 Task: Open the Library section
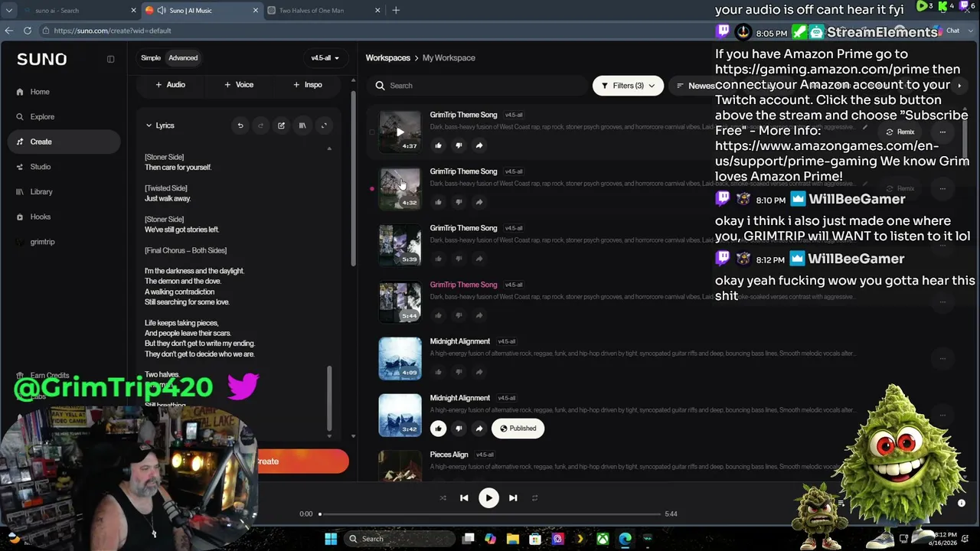[41, 192]
